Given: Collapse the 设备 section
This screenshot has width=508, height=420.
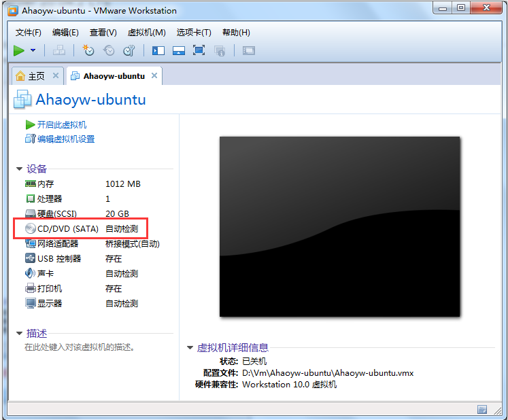Looking at the screenshot, I should [x=20, y=169].
